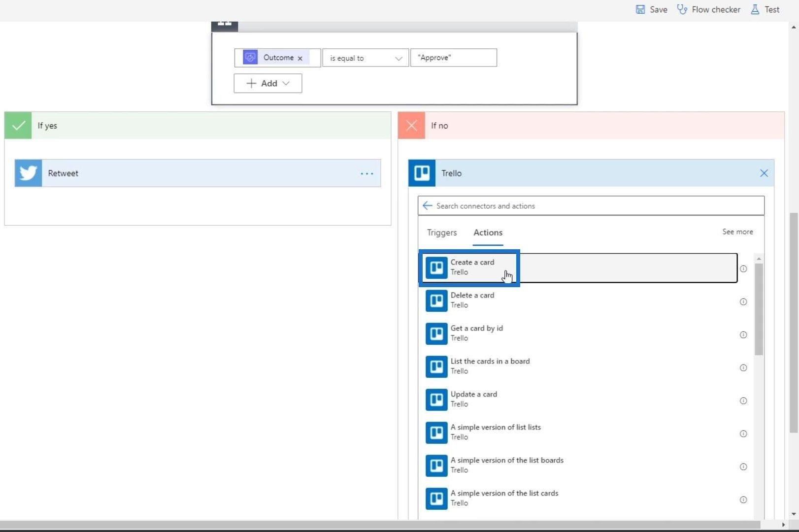Show info for simple version of list cards
The width and height of the screenshot is (799, 532).
[743, 500]
